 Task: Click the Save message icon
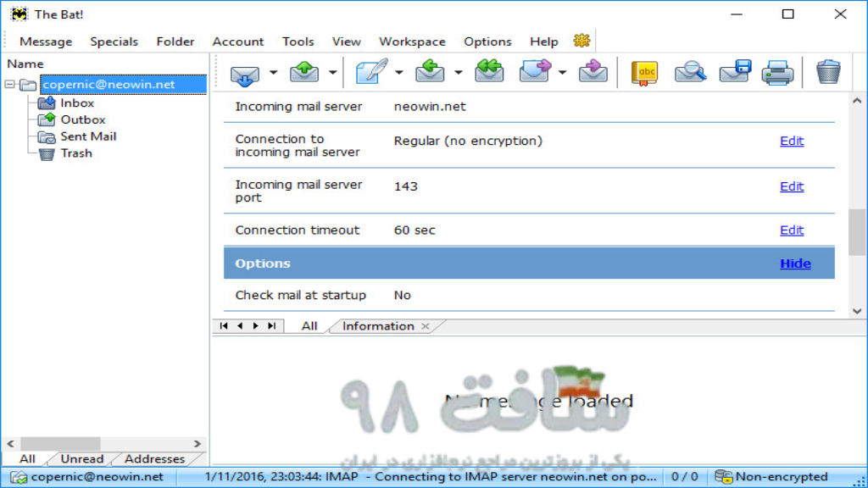click(735, 72)
